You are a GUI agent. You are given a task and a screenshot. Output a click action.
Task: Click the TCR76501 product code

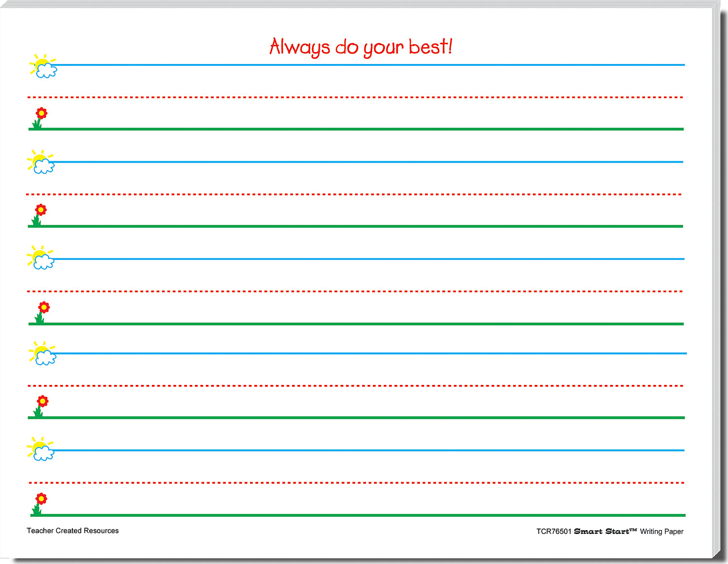(554, 531)
